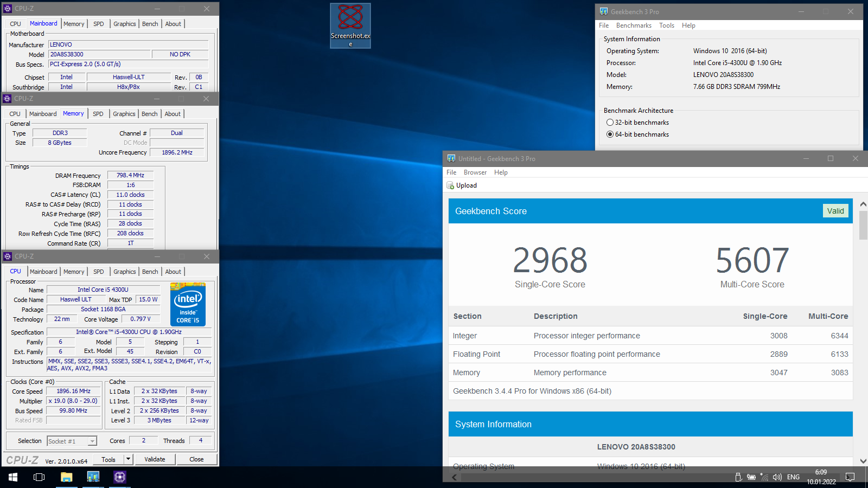
Task: Click the USB safely remove tray icon
Action: click(x=738, y=477)
